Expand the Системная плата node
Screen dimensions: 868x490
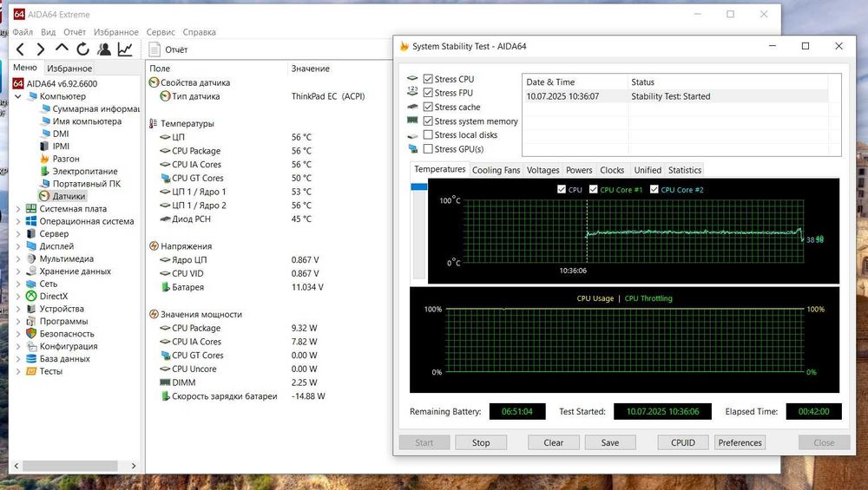(x=17, y=208)
